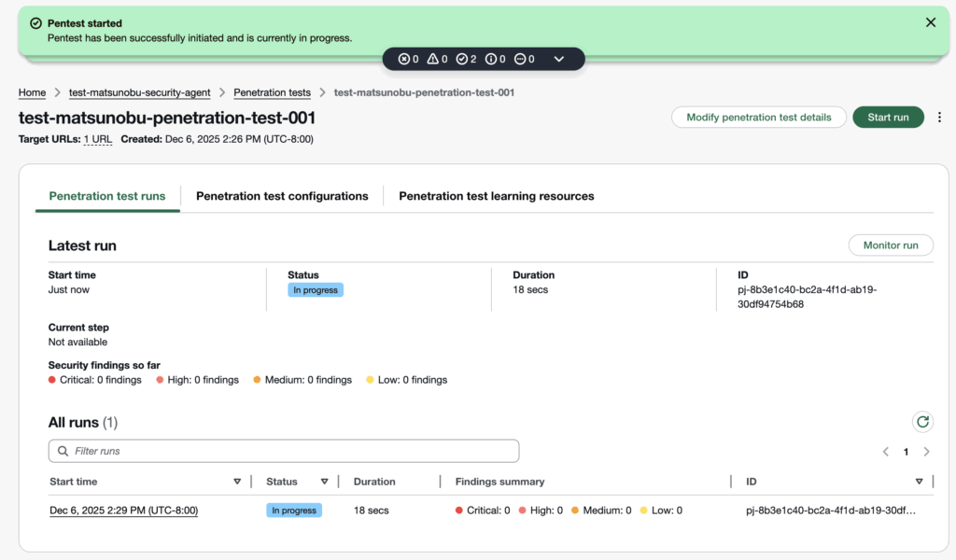This screenshot has width=956, height=560.
Task: Sort runs by ID column
Action: pyautogui.click(x=919, y=482)
